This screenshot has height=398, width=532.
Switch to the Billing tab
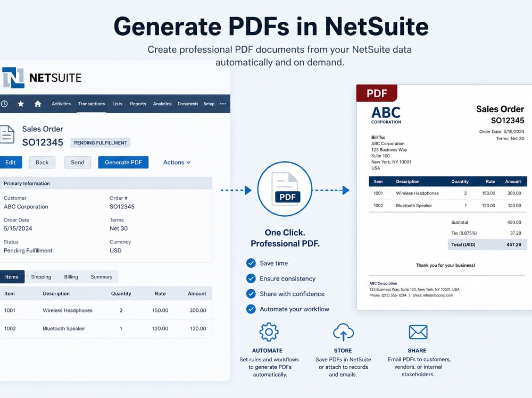71,277
